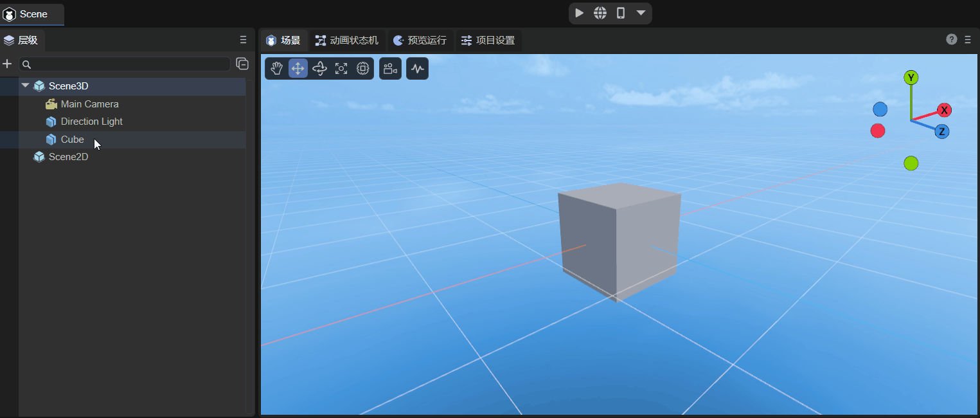Screen dimensions: 980x418
Task: Collapse the Scene3D tree node
Action: tap(25, 86)
